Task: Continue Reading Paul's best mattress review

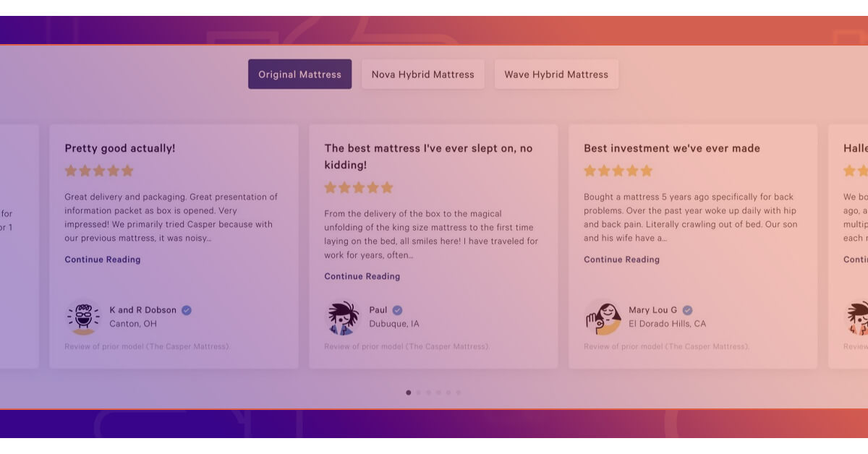Action: (x=362, y=276)
